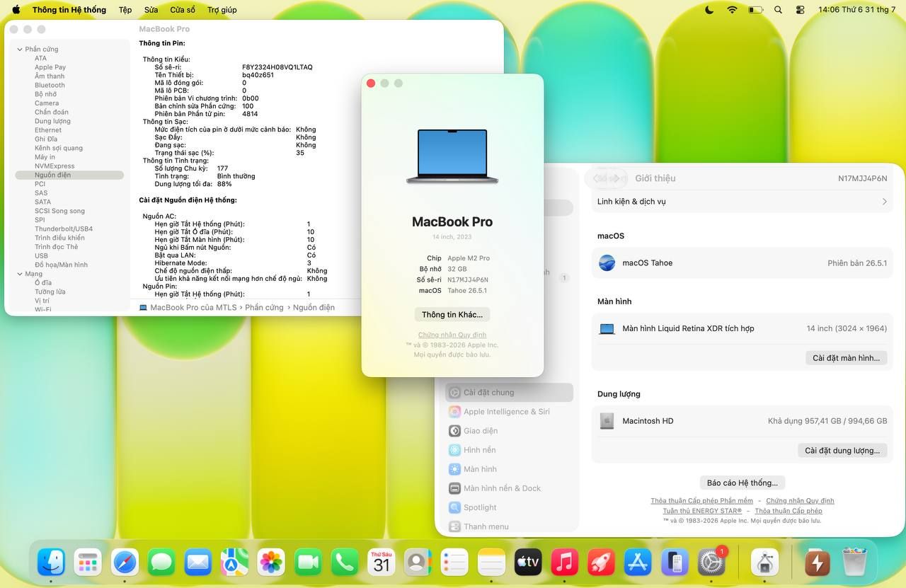This screenshot has width=906, height=588.
Task: Open the Messages app in the Dock
Action: (161, 563)
